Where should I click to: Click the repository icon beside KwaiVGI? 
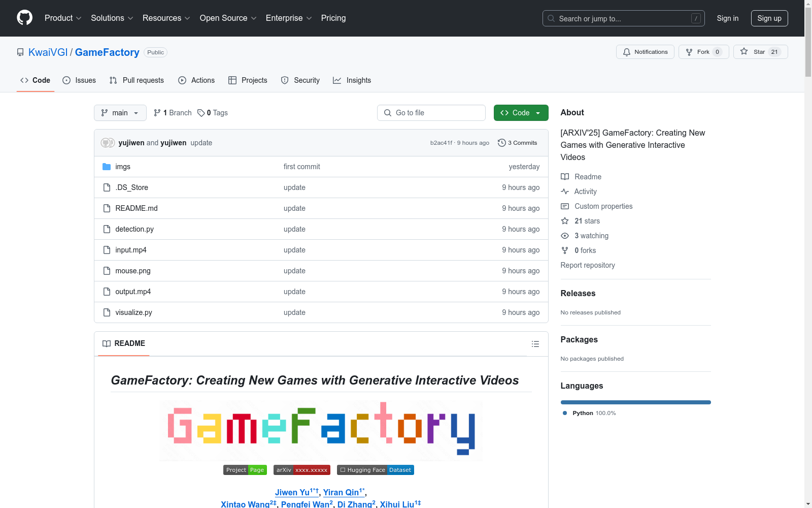tap(20, 52)
